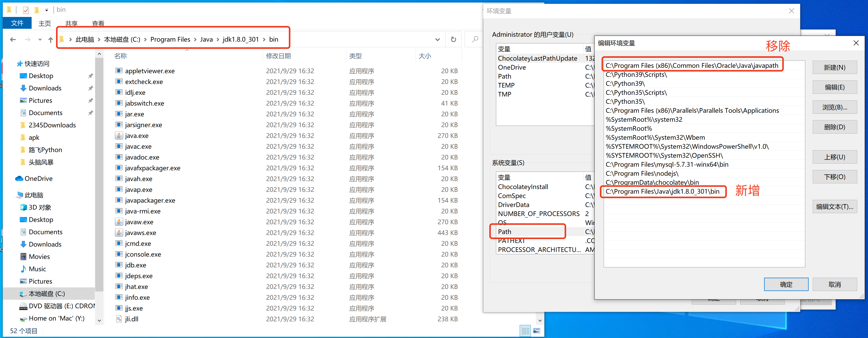Expand the chevron after Program Files breadcrumb
The image size is (868, 338).
[x=195, y=40]
